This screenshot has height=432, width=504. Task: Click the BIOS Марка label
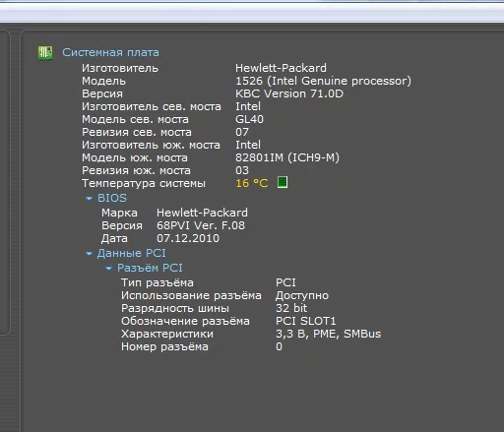(x=119, y=213)
